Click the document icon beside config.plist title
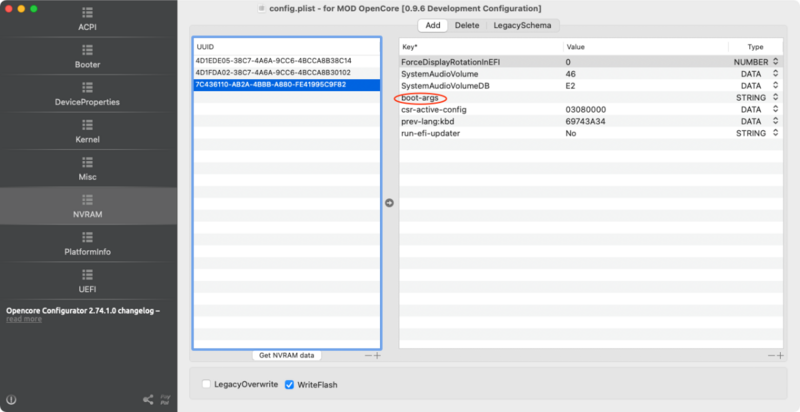The height and width of the screenshot is (412, 800). click(x=261, y=9)
